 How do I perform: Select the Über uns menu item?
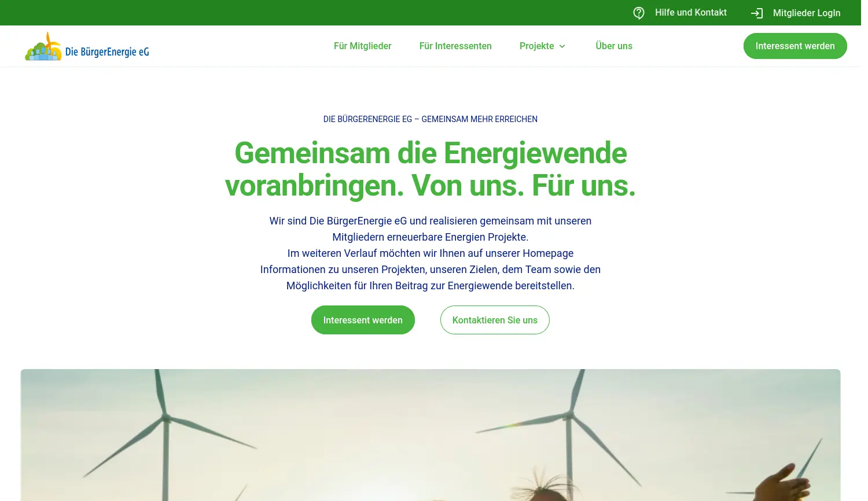tap(614, 46)
